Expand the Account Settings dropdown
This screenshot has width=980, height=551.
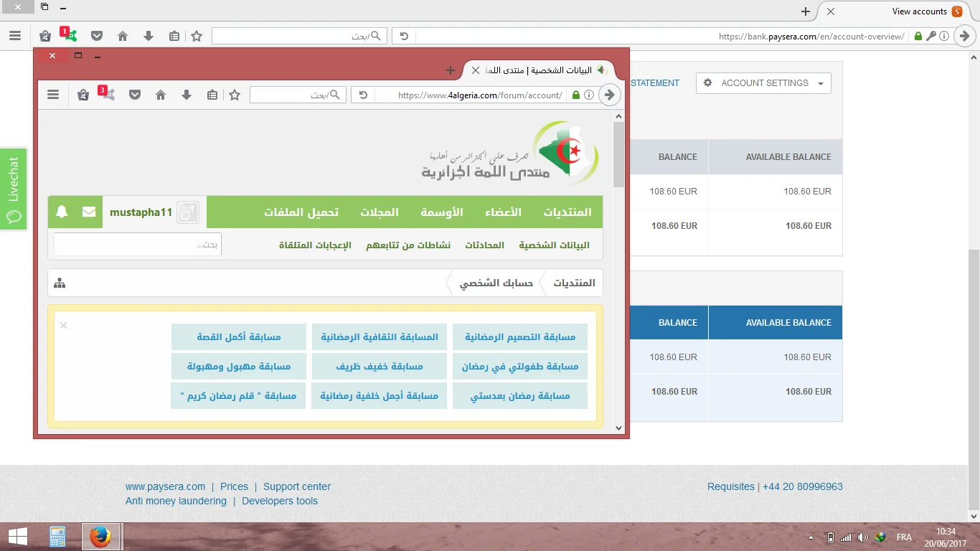763,83
